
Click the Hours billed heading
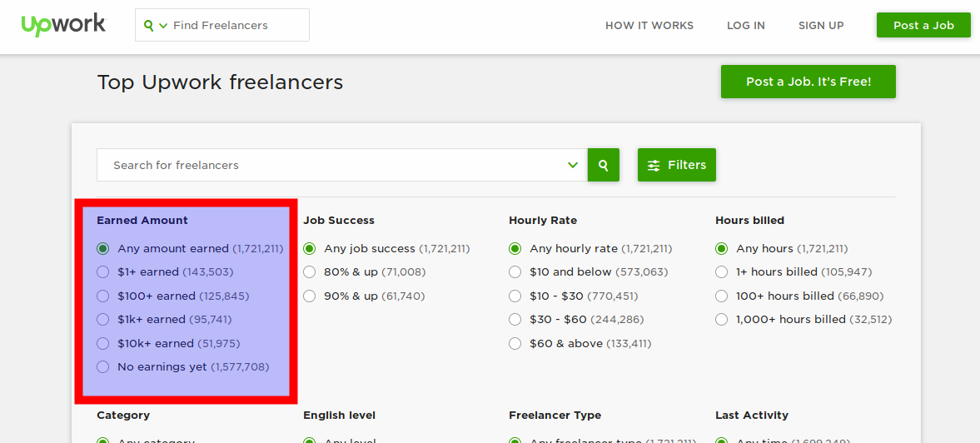(x=750, y=221)
